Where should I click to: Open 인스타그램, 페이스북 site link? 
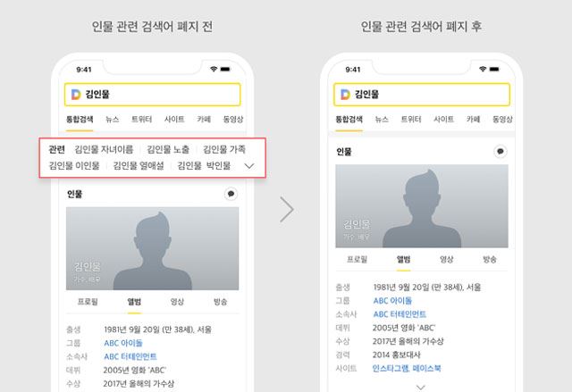click(x=407, y=368)
